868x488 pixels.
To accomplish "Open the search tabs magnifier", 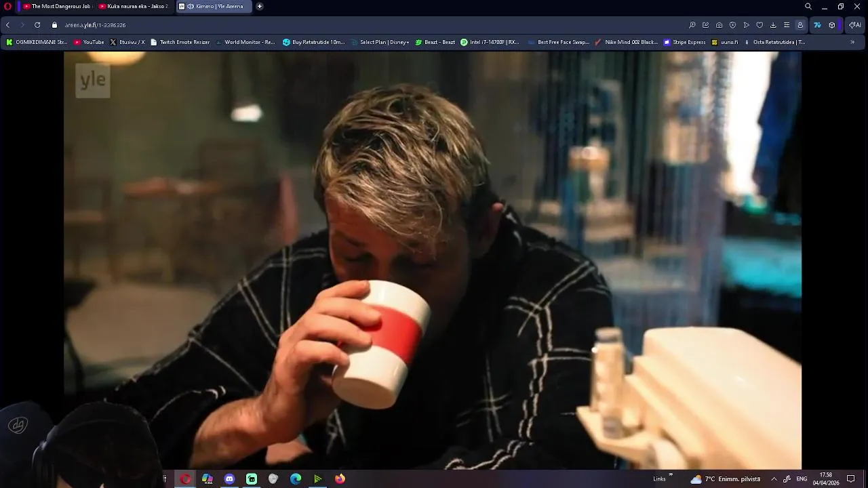I will (x=808, y=6).
